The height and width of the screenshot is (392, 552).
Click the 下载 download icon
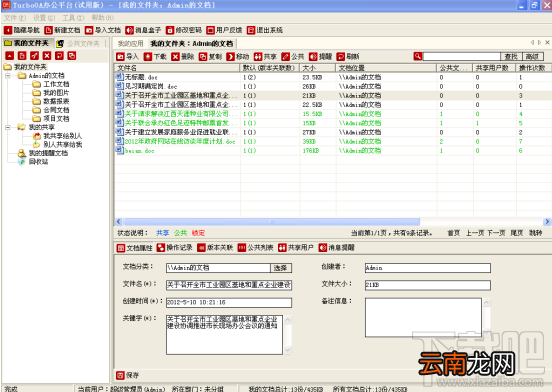[148, 57]
